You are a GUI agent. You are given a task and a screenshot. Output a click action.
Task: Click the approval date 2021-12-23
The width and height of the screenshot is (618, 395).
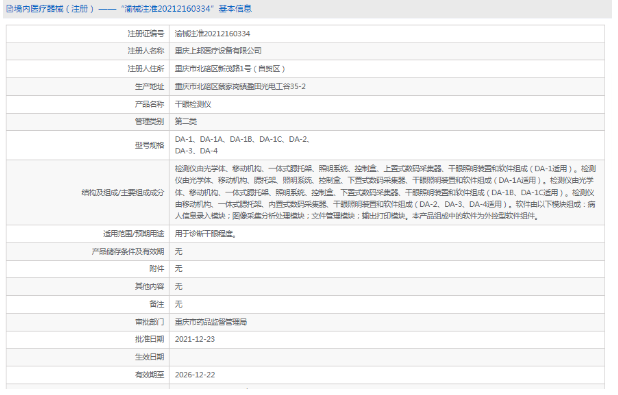[x=195, y=339]
